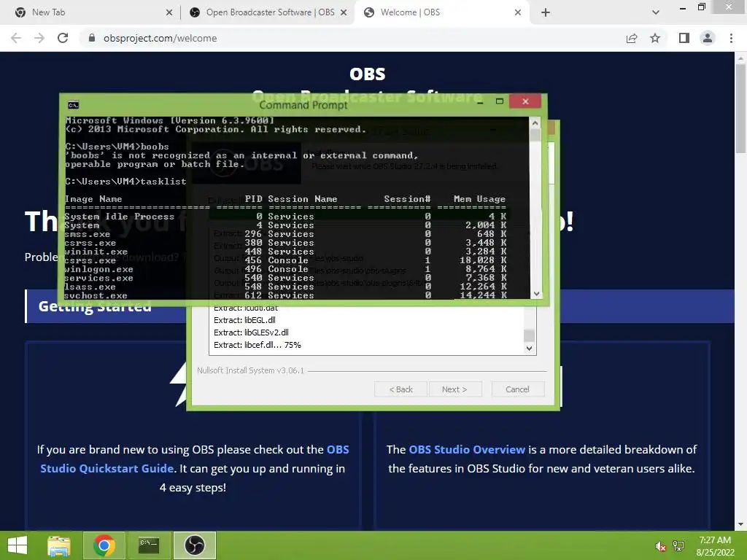
Task: Open a new Chrome tab
Action: [x=546, y=12]
